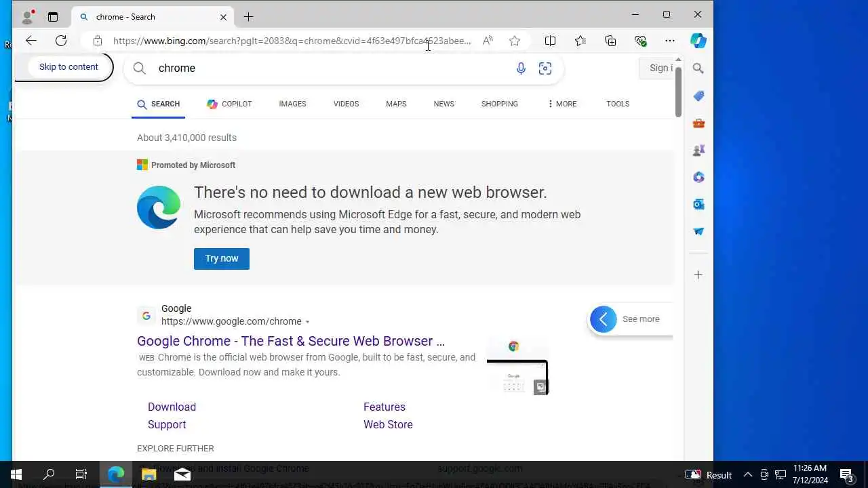Open the sidebar Microsoft 365 icon
The height and width of the screenshot is (488, 868).
(x=698, y=177)
